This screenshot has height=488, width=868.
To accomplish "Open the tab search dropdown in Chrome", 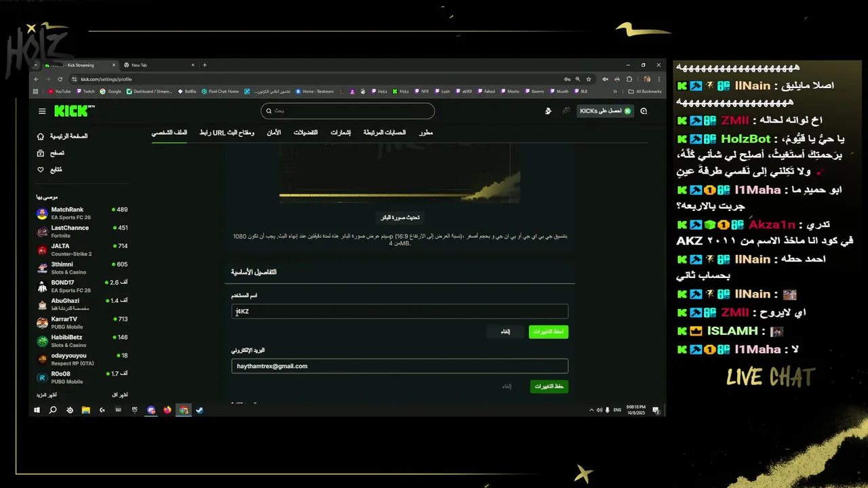I will 36,65.
